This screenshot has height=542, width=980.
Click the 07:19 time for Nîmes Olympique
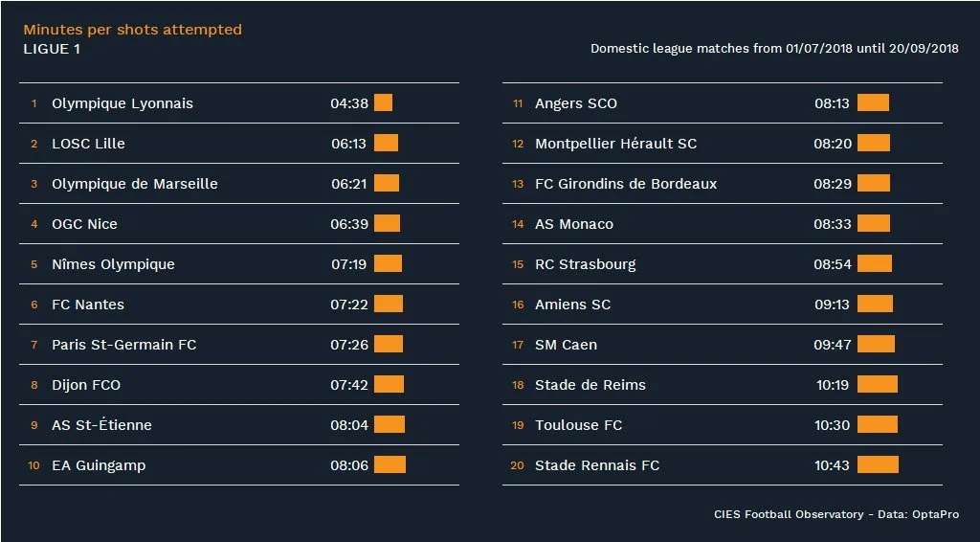click(x=349, y=264)
